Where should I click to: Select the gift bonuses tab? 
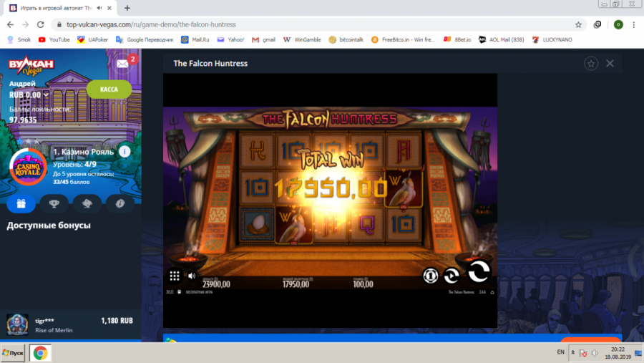pos(21,203)
